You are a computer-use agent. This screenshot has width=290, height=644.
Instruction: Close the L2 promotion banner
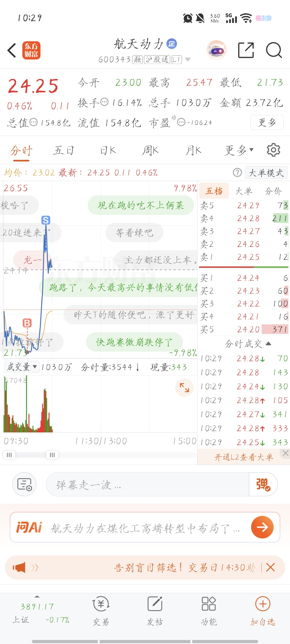pyautogui.click(x=285, y=453)
